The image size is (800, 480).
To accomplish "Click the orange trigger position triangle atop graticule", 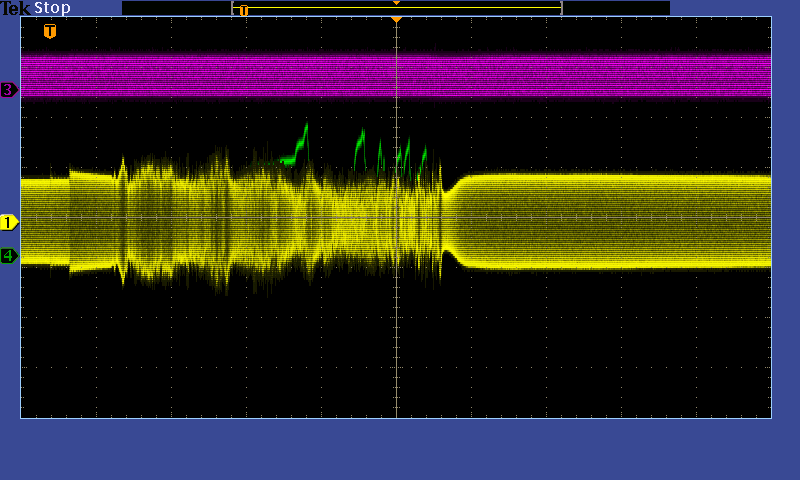I will 396,20.
